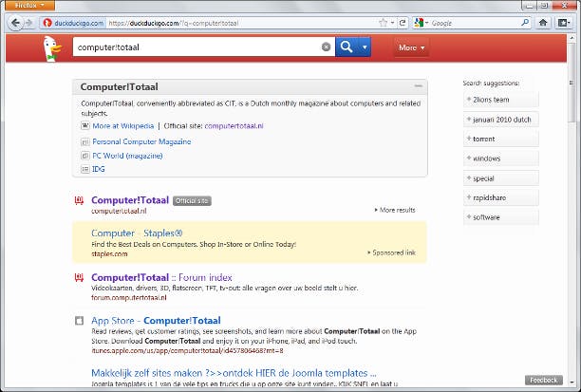Open IDG link

(99, 169)
